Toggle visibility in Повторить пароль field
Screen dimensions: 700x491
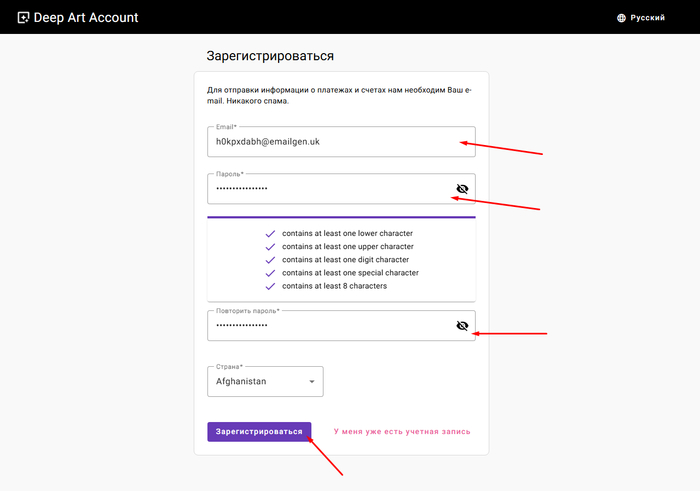pyautogui.click(x=462, y=325)
